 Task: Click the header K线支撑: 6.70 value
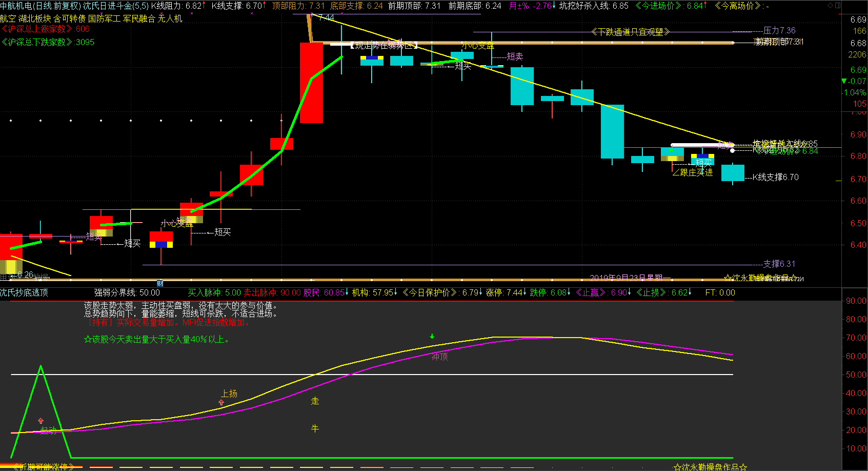click(238, 6)
